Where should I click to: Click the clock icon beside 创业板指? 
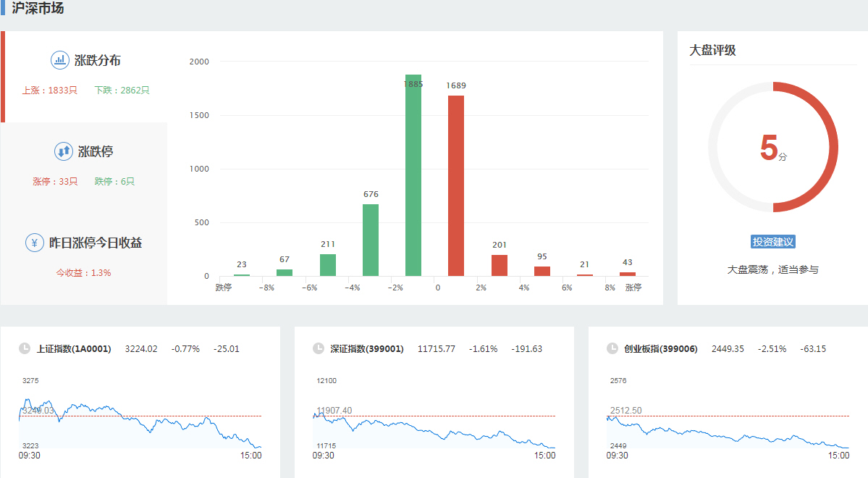(612, 348)
